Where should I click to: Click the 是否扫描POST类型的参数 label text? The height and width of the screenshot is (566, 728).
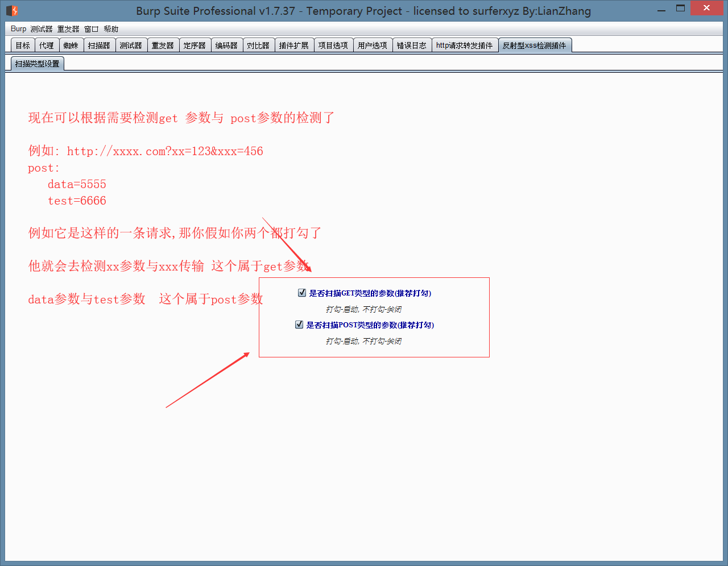click(370, 325)
